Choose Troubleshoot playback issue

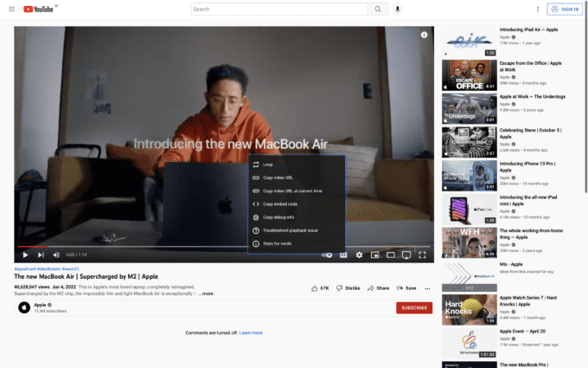(x=297, y=230)
